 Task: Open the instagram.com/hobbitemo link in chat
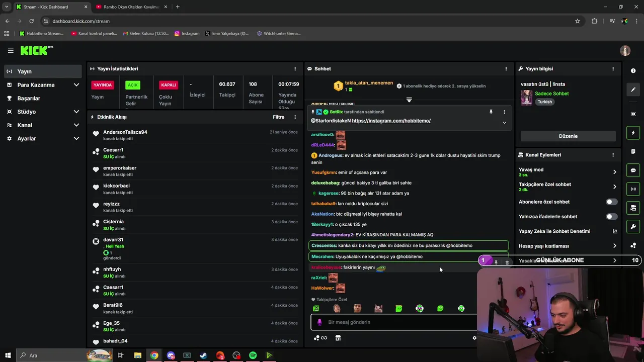pyautogui.click(x=391, y=121)
